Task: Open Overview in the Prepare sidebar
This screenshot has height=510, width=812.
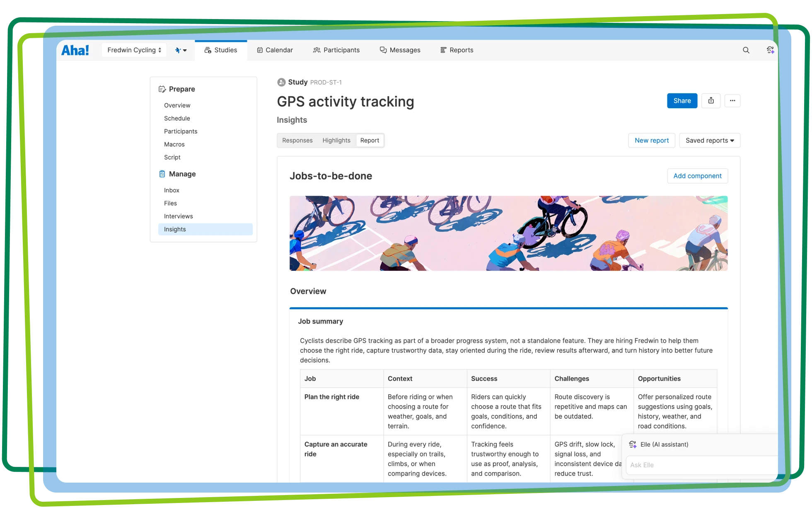Action: point(177,105)
